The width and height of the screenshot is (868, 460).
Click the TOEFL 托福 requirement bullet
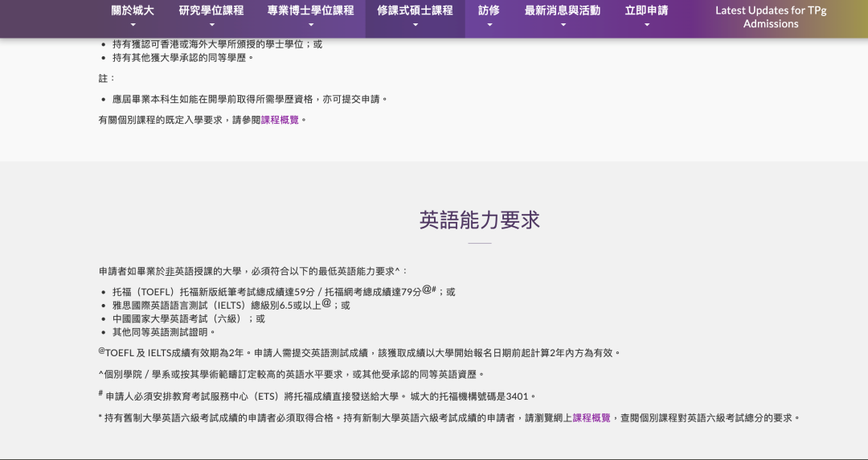tap(284, 291)
